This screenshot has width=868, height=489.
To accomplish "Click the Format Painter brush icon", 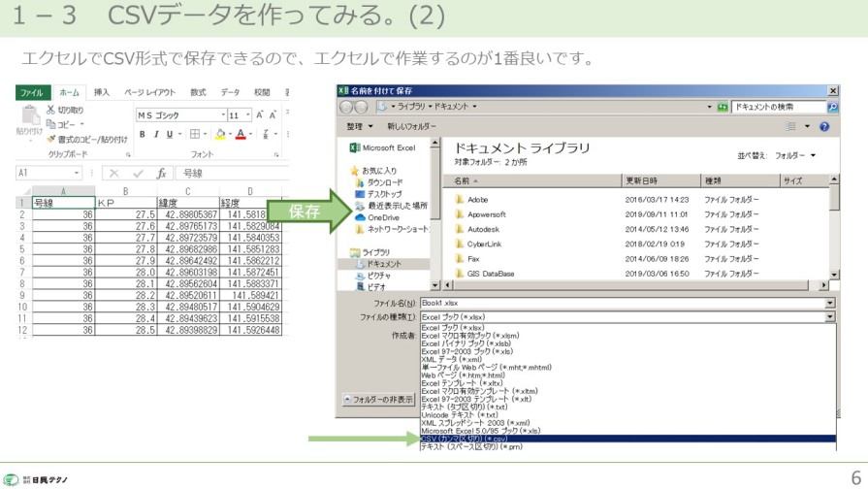I will coord(50,140).
